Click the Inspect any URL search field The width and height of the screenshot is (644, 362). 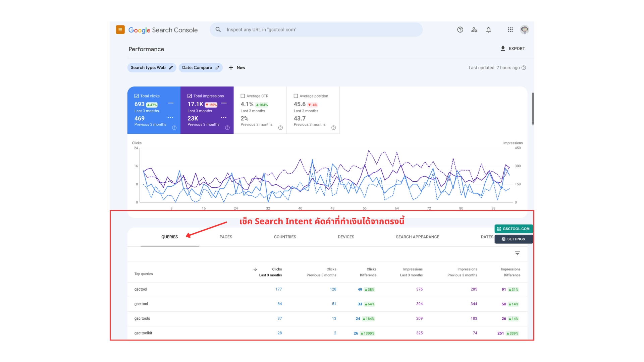(x=316, y=29)
